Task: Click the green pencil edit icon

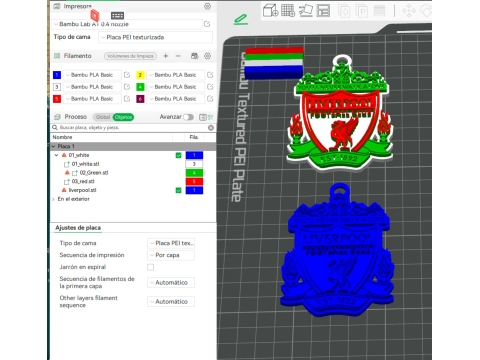Action: coord(241,20)
